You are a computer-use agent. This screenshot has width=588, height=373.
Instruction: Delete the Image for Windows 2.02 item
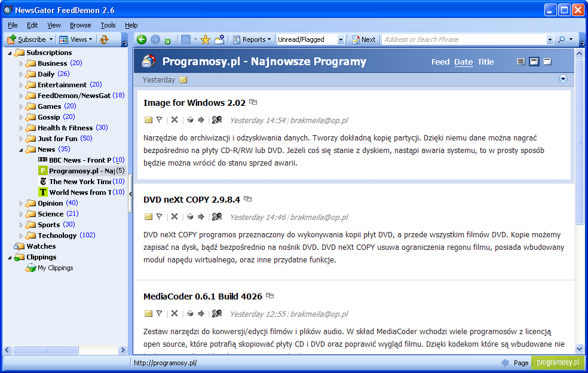(x=174, y=120)
